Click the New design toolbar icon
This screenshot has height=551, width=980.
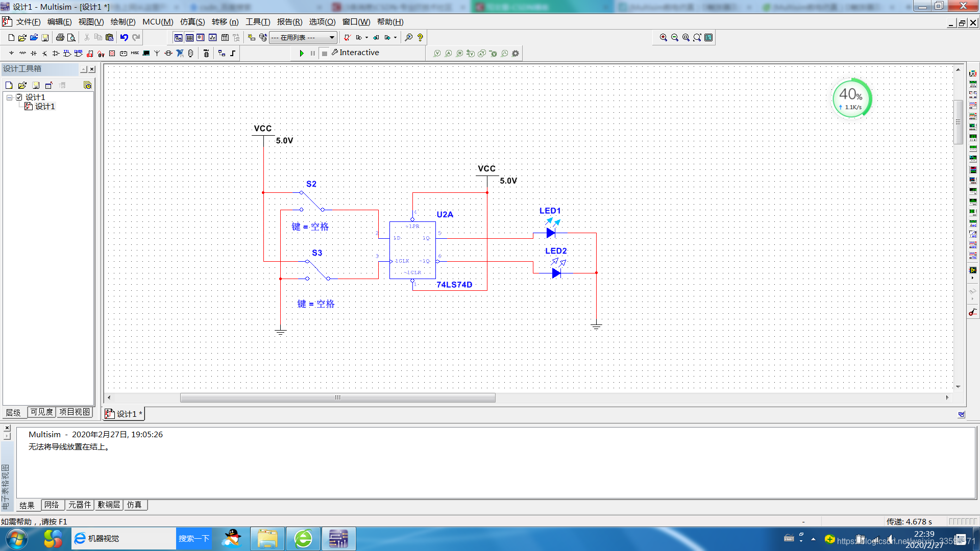pos(11,38)
